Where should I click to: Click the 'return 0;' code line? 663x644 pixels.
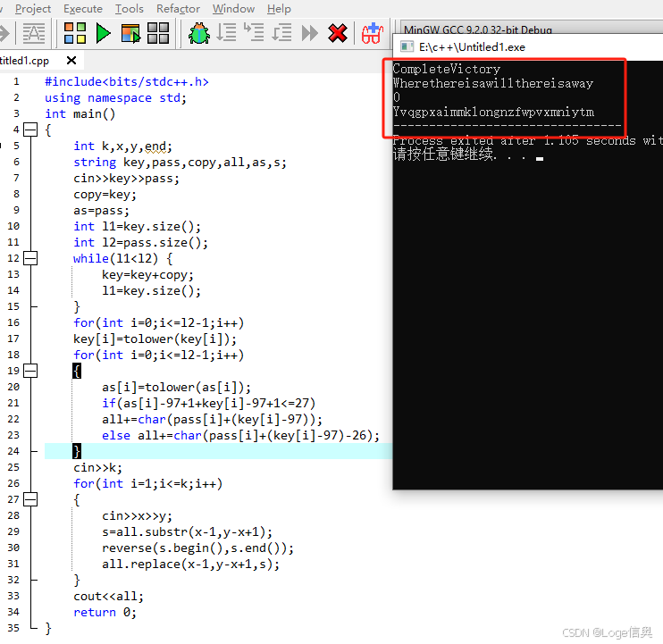(105, 613)
